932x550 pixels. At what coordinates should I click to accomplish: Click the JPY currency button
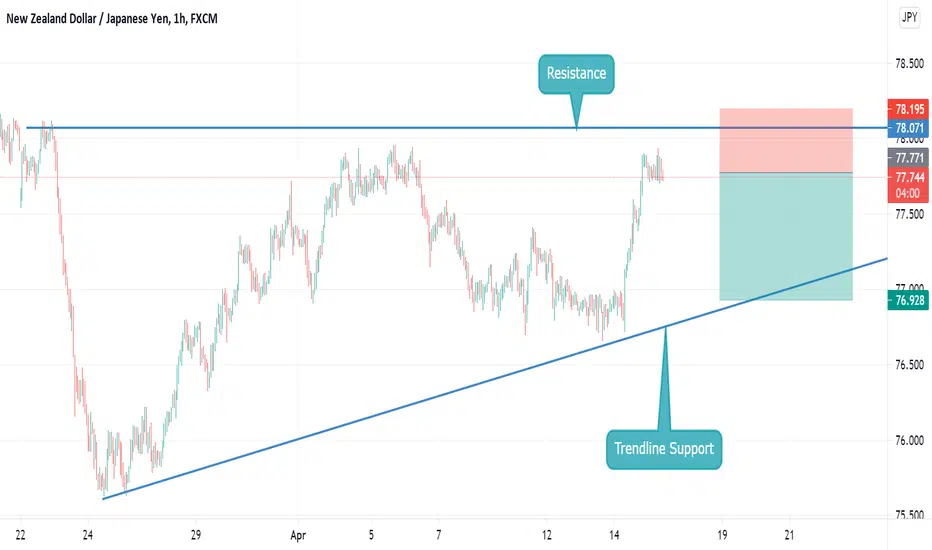pos(909,17)
